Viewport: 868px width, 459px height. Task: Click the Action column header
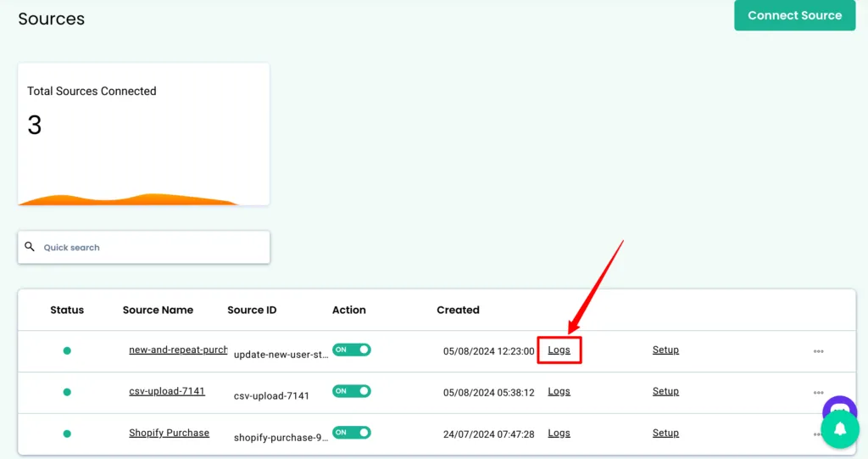[x=348, y=310]
